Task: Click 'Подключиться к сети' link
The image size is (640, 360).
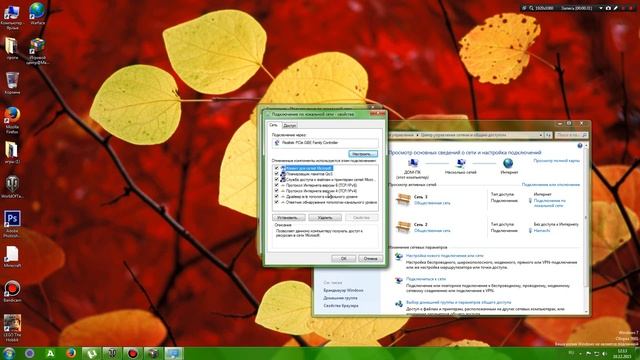Action: pos(426,279)
